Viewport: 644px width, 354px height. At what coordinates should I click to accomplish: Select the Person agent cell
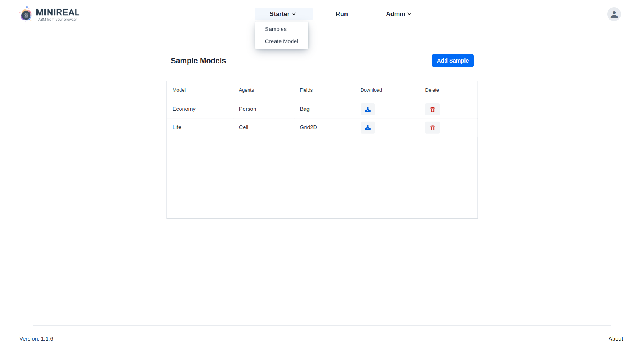pyautogui.click(x=247, y=109)
